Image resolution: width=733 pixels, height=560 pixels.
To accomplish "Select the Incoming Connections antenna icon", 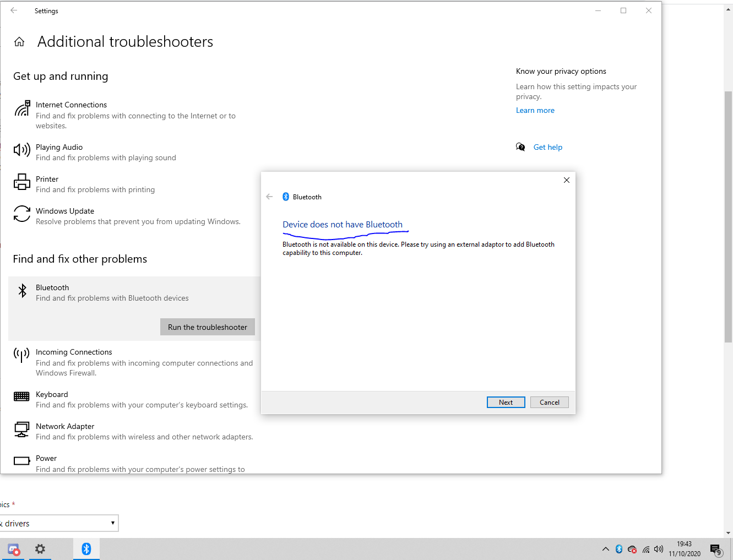I will click(x=21, y=355).
